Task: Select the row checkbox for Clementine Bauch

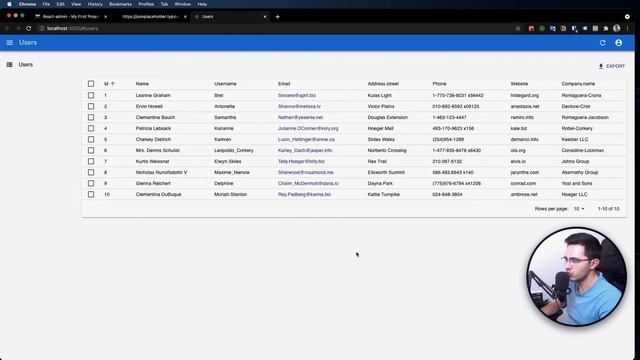Action: pos(91,117)
